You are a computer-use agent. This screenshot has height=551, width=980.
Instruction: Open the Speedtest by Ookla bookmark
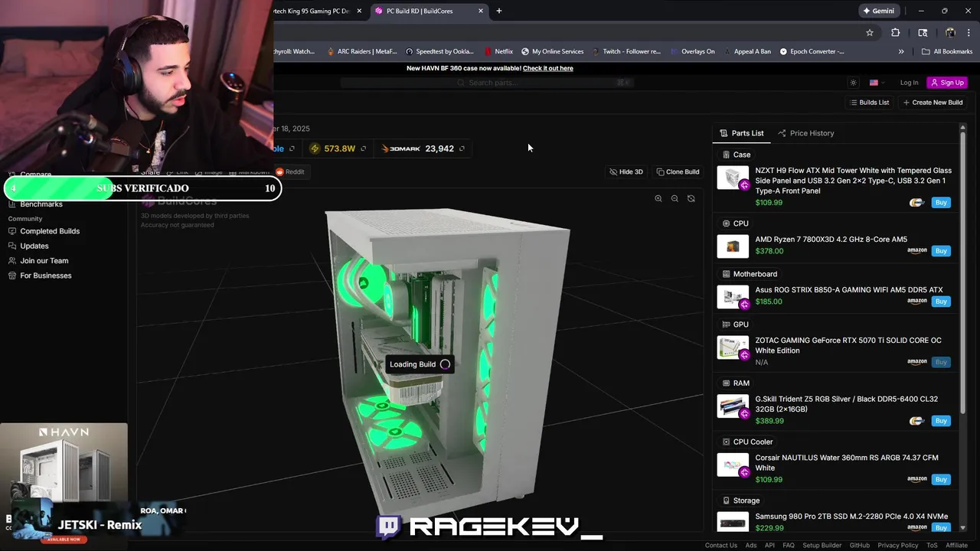(x=439, y=51)
